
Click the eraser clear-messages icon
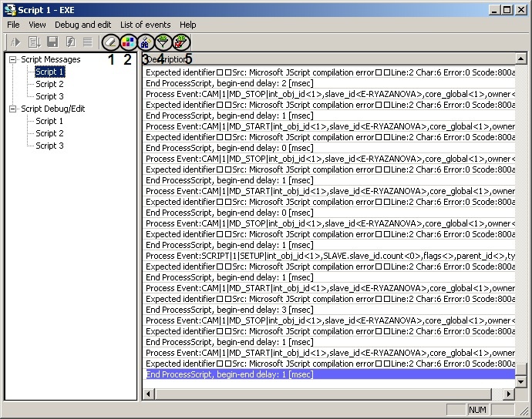click(111, 42)
